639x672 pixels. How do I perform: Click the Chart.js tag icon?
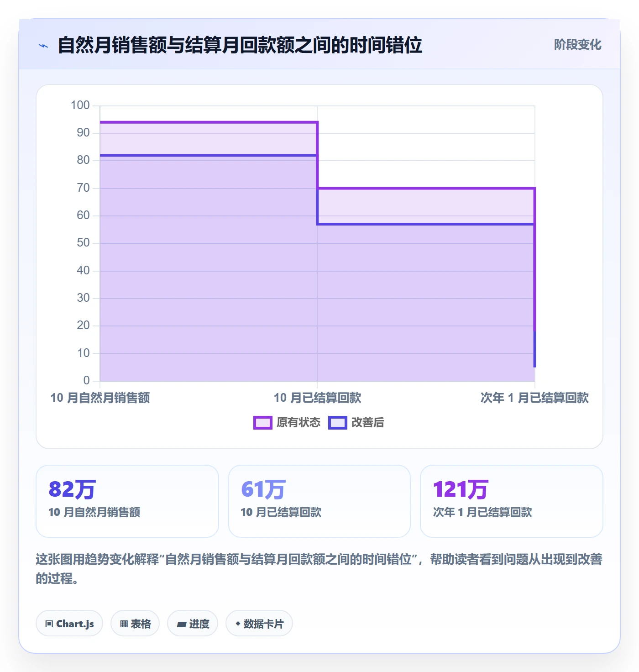point(49,624)
